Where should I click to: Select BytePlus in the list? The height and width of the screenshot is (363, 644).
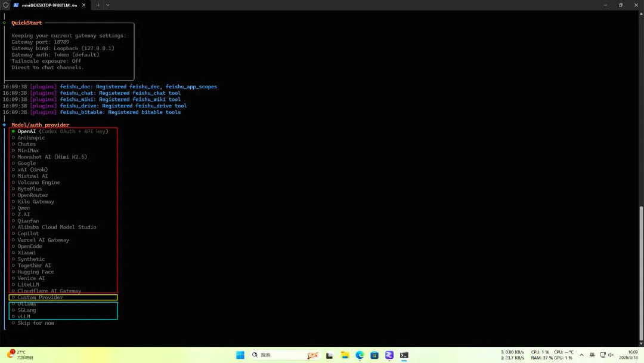coord(27,189)
